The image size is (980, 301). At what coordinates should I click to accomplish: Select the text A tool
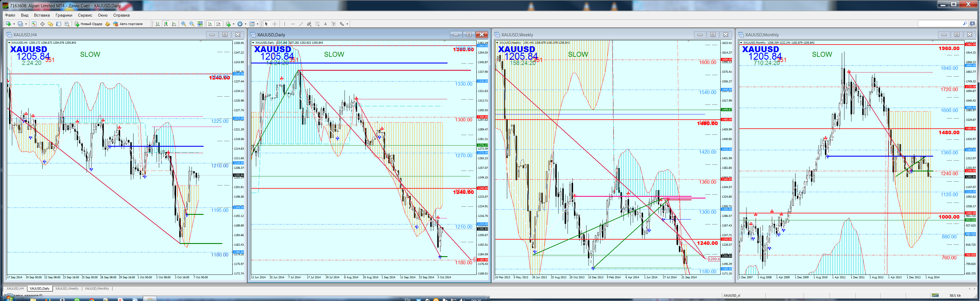pos(326,24)
